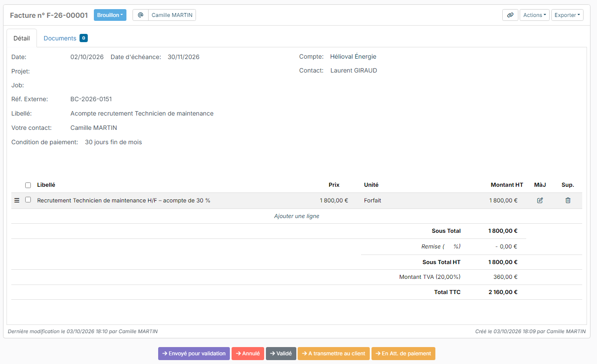Switch to the Détail tab
Viewport: 597px width, 364px height.
pyautogui.click(x=22, y=38)
